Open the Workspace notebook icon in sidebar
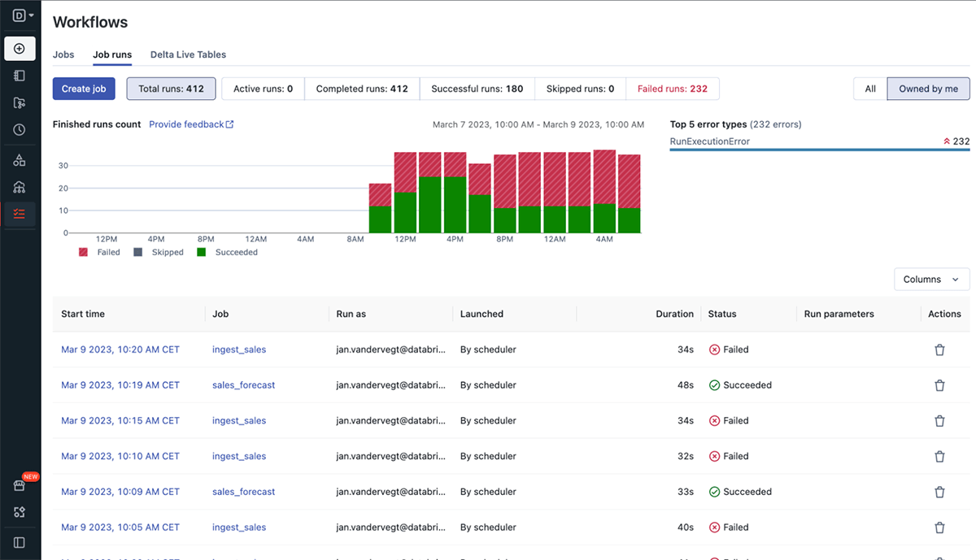This screenshot has width=976, height=560. (x=20, y=76)
